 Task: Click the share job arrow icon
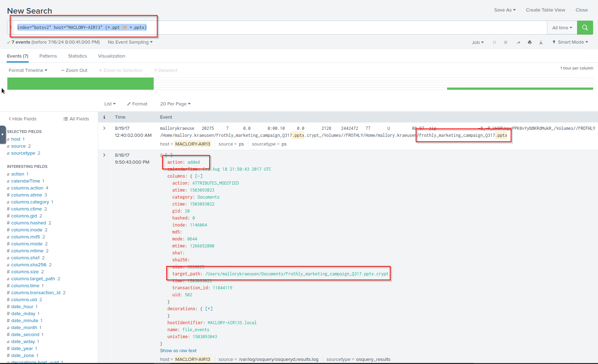pos(518,42)
